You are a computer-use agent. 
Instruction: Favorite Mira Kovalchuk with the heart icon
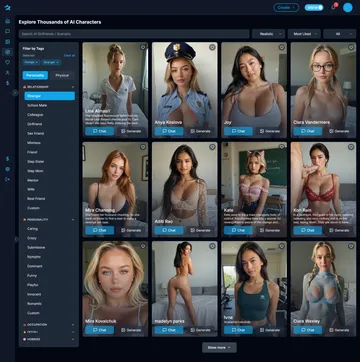coord(143,246)
